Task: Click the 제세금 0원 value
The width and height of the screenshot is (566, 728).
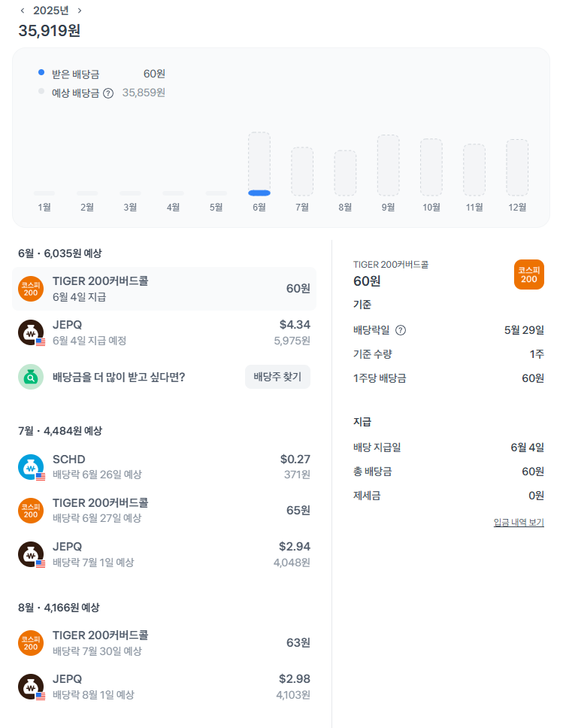Action: tap(536, 496)
